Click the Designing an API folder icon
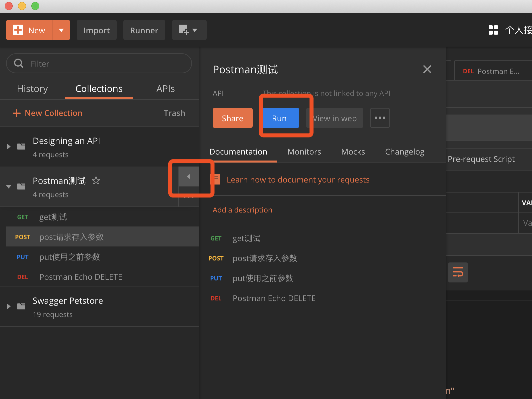532x399 pixels. [21, 147]
